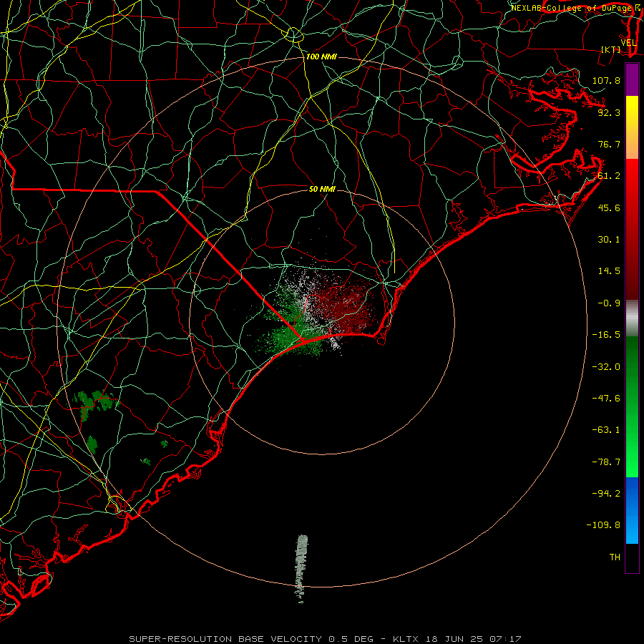Click the 100 NMI range ring label
This screenshot has height=644, width=644.
pos(321,57)
